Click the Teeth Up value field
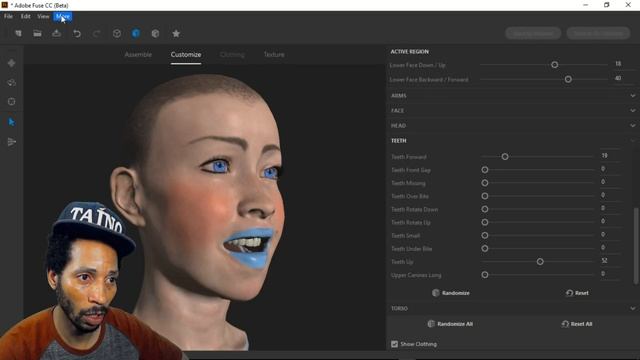Viewport: 640px width, 360px height. [610, 260]
